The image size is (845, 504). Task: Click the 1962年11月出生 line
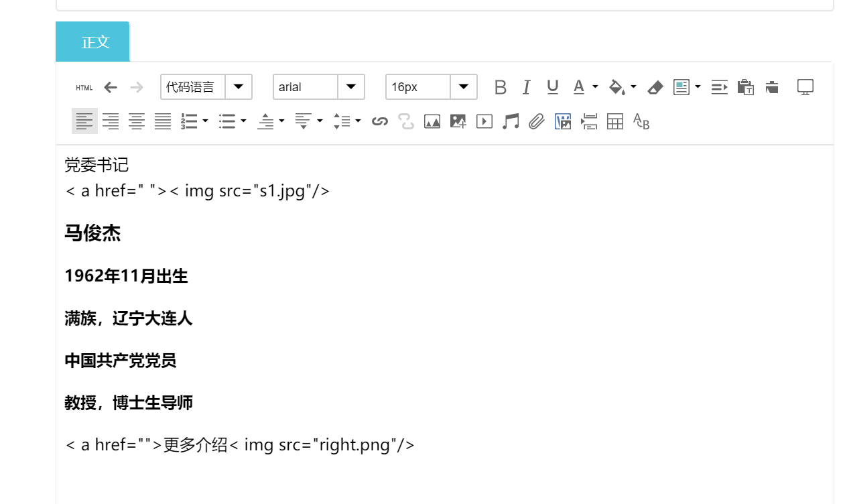pos(126,276)
